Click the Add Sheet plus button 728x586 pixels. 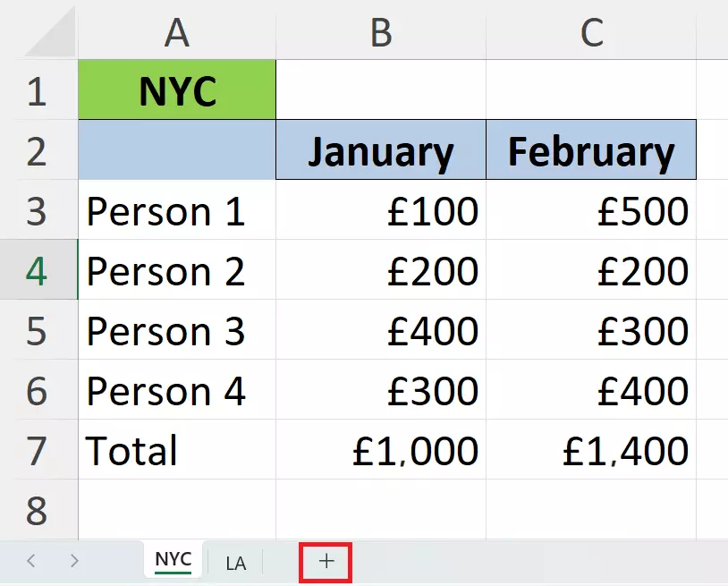point(325,562)
